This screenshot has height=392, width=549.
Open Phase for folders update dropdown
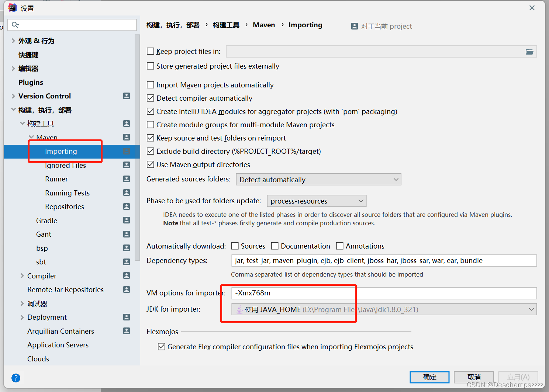(317, 201)
